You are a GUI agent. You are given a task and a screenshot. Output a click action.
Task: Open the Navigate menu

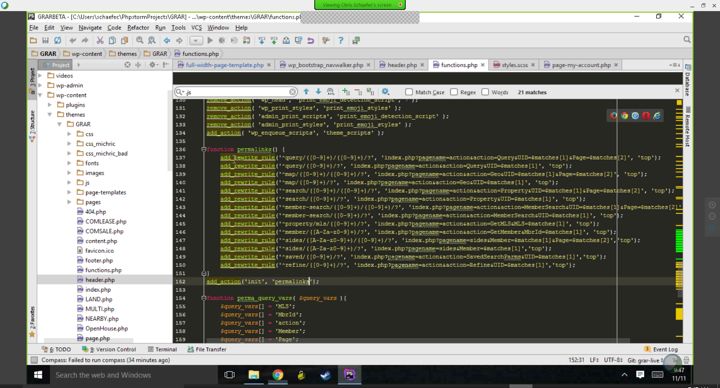click(x=90, y=28)
